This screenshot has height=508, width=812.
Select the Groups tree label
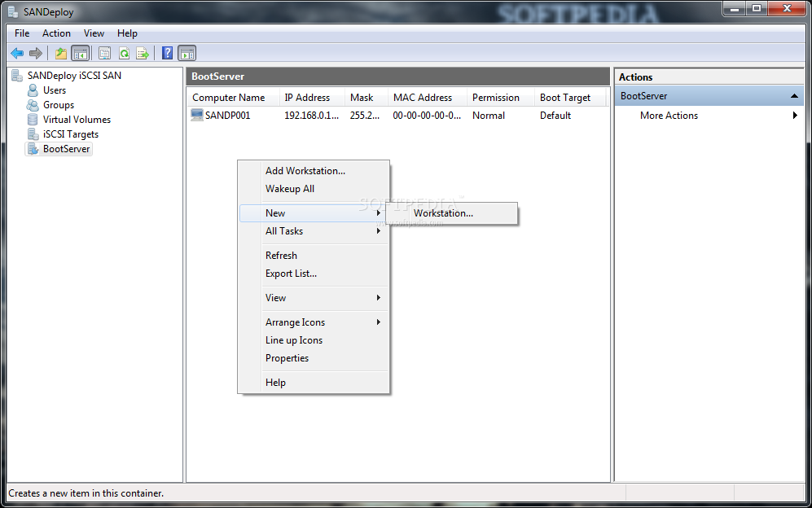pos(59,105)
